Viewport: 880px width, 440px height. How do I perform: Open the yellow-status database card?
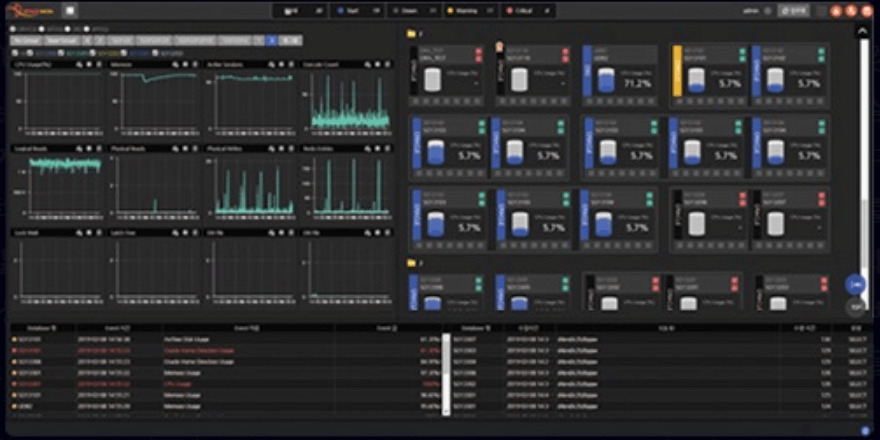[709, 76]
